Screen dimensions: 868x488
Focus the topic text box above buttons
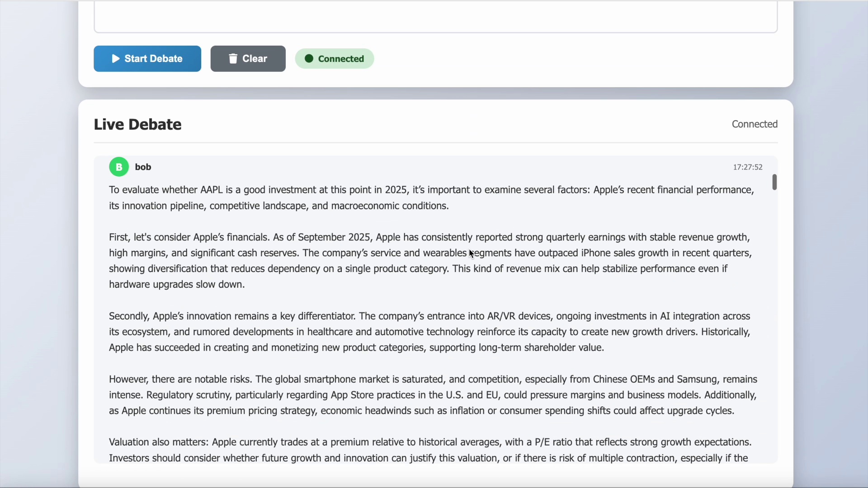[435, 16]
